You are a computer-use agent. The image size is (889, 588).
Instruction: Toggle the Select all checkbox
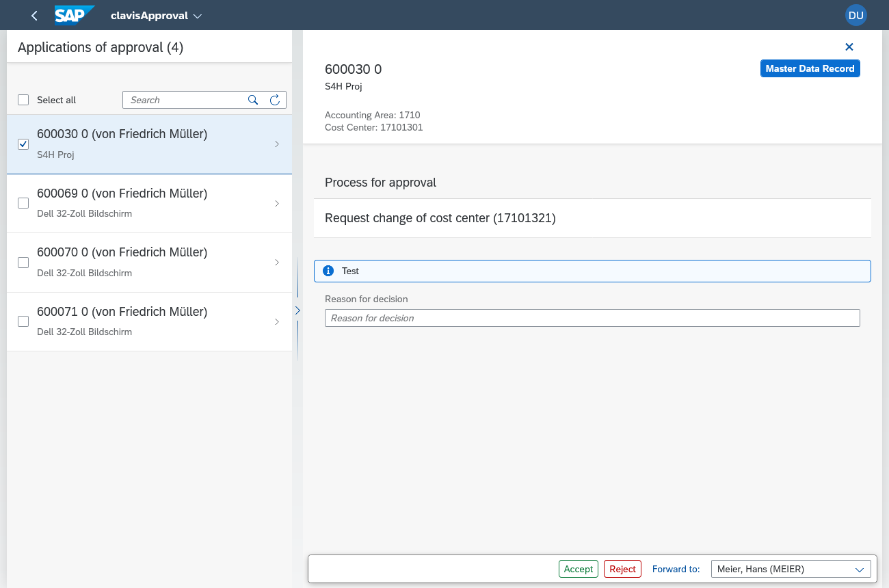pos(23,100)
